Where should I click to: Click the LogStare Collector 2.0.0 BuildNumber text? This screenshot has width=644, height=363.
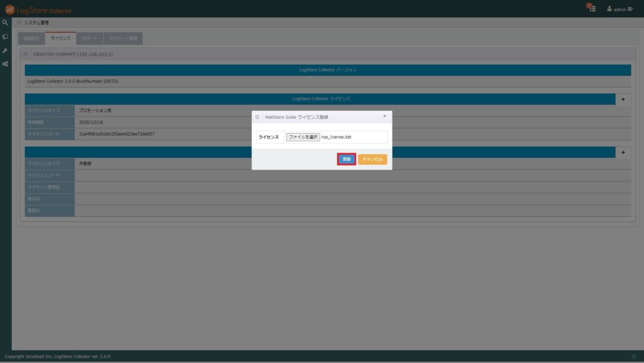point(73,81)
